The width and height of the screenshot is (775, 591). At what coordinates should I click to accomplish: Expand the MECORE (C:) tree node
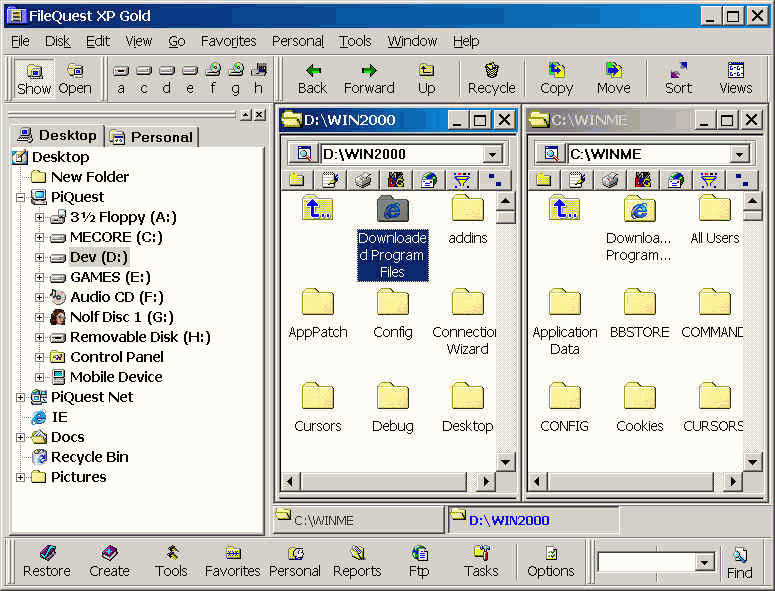40,237
